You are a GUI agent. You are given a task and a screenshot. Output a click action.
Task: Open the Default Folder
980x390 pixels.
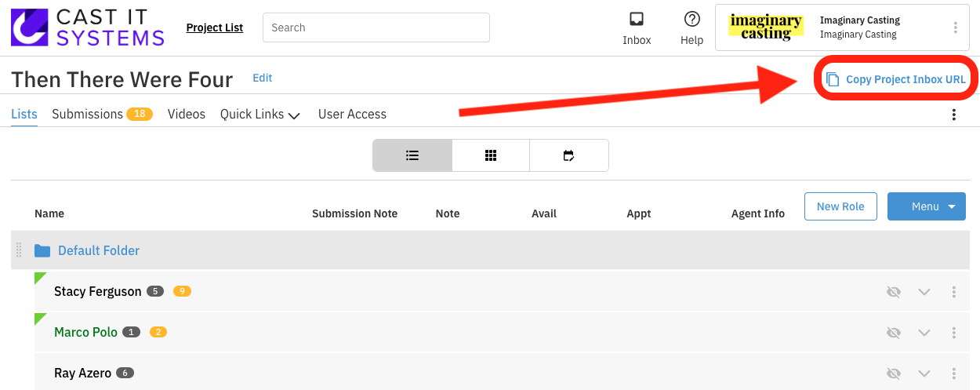tap(99, 251)
